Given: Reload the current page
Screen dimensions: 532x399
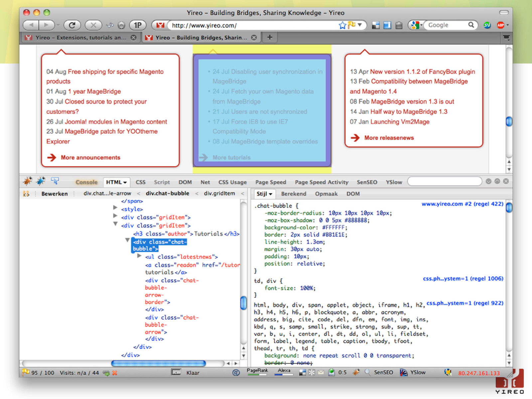Looking at the screenshot, I should pos(72,25).
